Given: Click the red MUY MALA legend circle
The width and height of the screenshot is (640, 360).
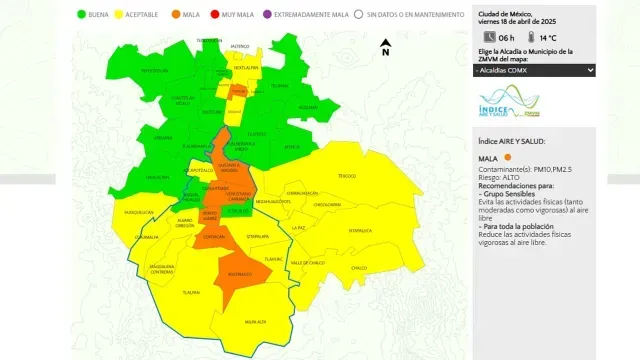Looking at the screenshot, I should click(x=215, y=14).
